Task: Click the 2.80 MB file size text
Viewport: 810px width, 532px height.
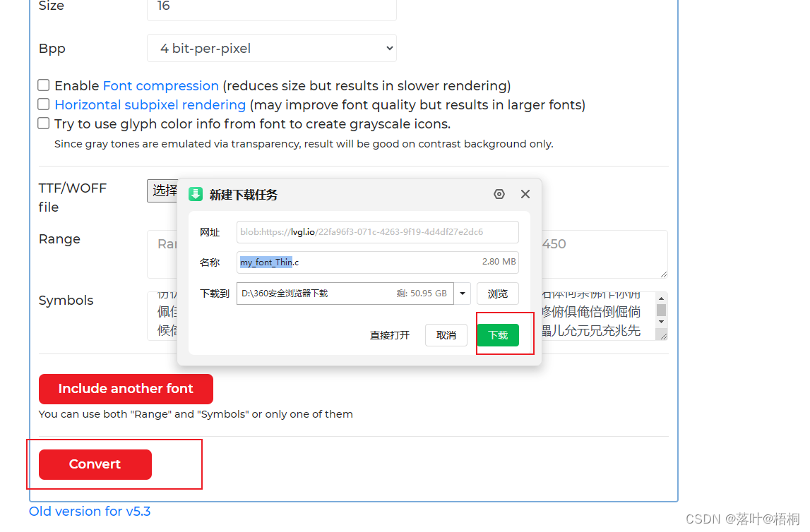Action: click(499, 262)
